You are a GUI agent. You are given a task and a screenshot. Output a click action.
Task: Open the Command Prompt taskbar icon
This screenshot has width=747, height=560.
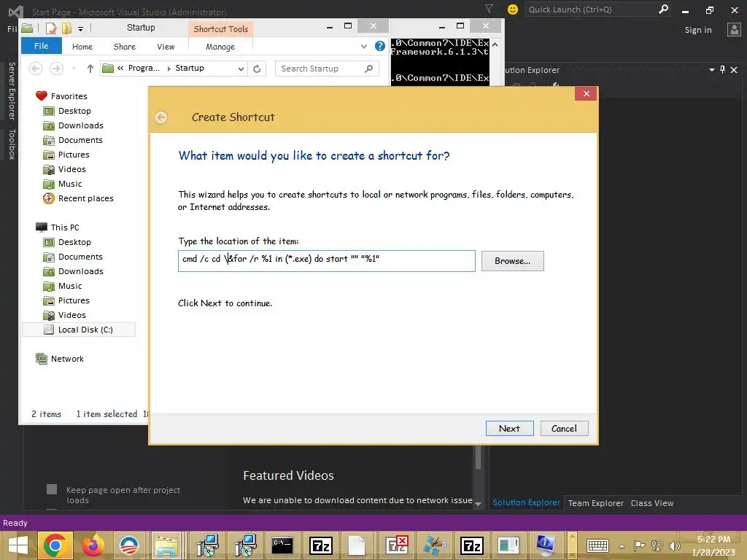282,545
